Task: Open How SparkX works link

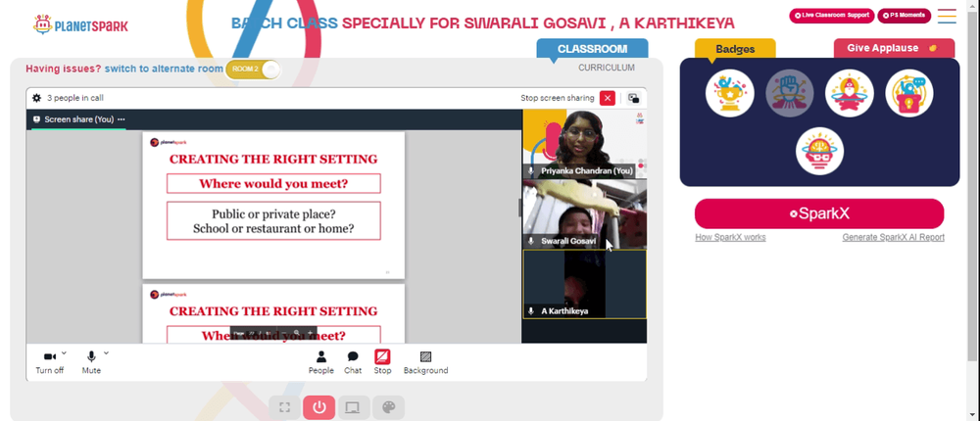Action: click(x=730, y=237)
